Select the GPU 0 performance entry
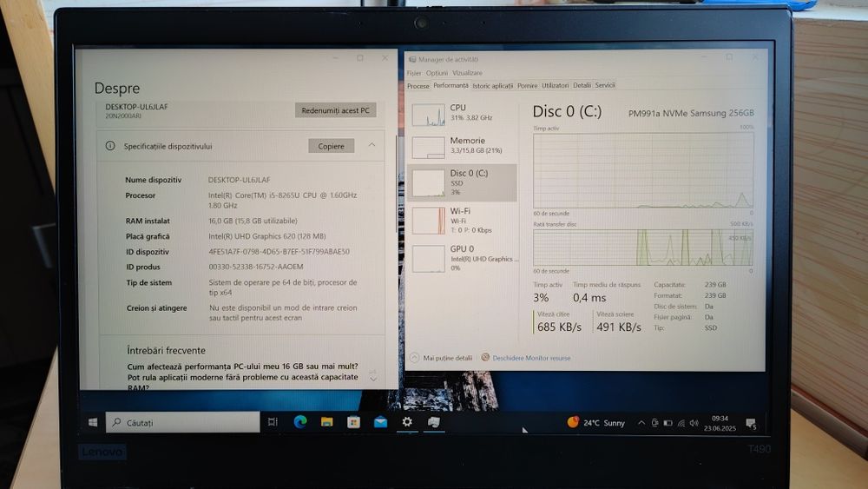Screen dimensions: 868x489 pos(463,258)
